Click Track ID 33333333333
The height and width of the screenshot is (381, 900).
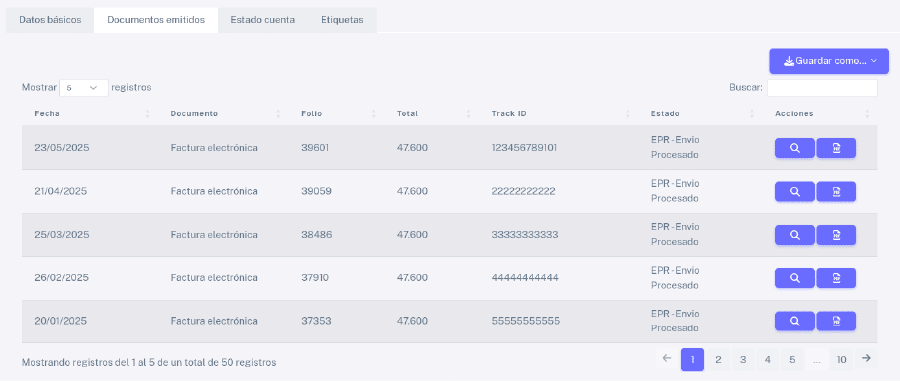pyautogui.click(x=525, y=235)
